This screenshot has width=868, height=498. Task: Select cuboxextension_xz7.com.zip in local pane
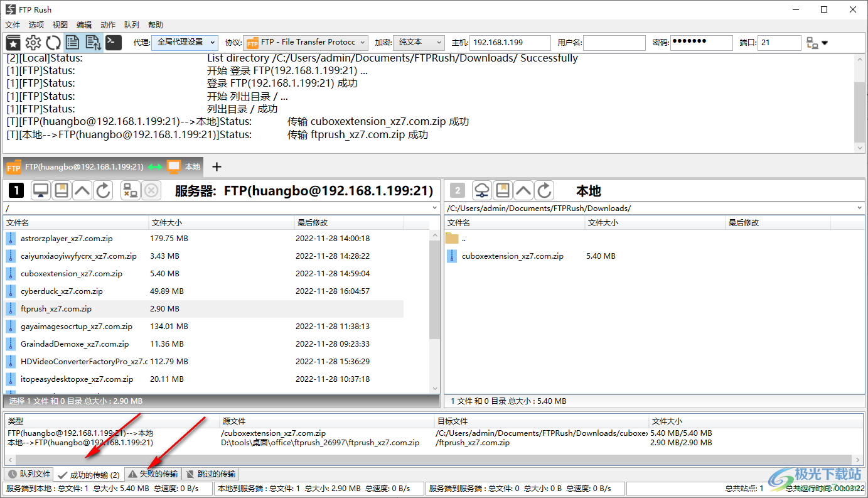tap(638, 256)
